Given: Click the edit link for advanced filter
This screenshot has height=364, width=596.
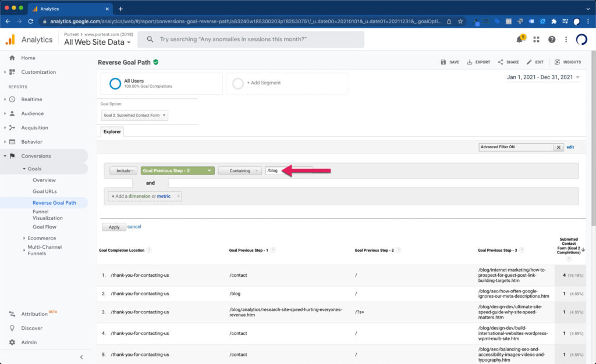Looking at the screenshot, I should (570, 147).
